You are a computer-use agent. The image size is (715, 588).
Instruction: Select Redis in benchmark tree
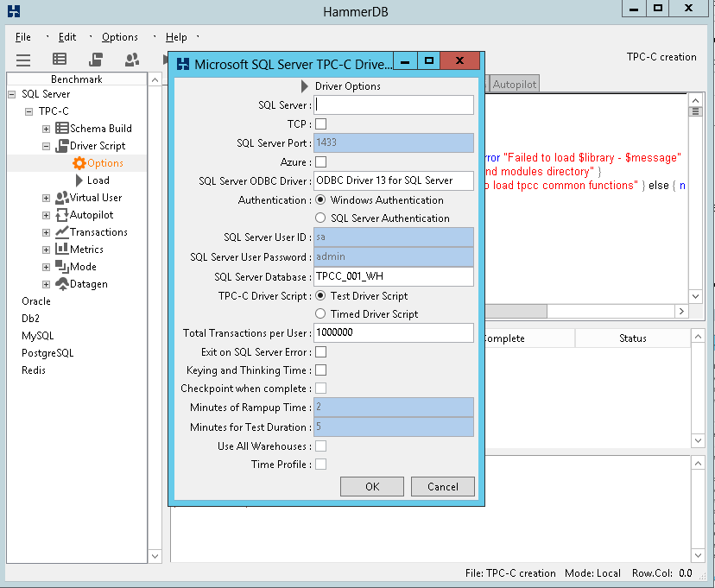34,370
